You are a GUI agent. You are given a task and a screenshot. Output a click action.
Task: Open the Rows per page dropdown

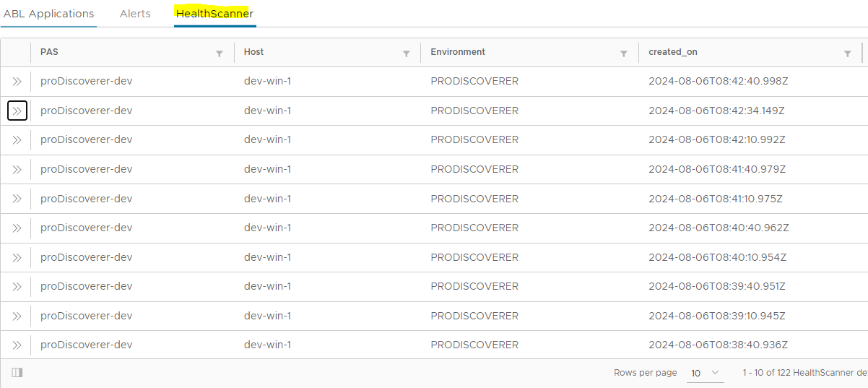pyautogui.click(x=706, y=373)
